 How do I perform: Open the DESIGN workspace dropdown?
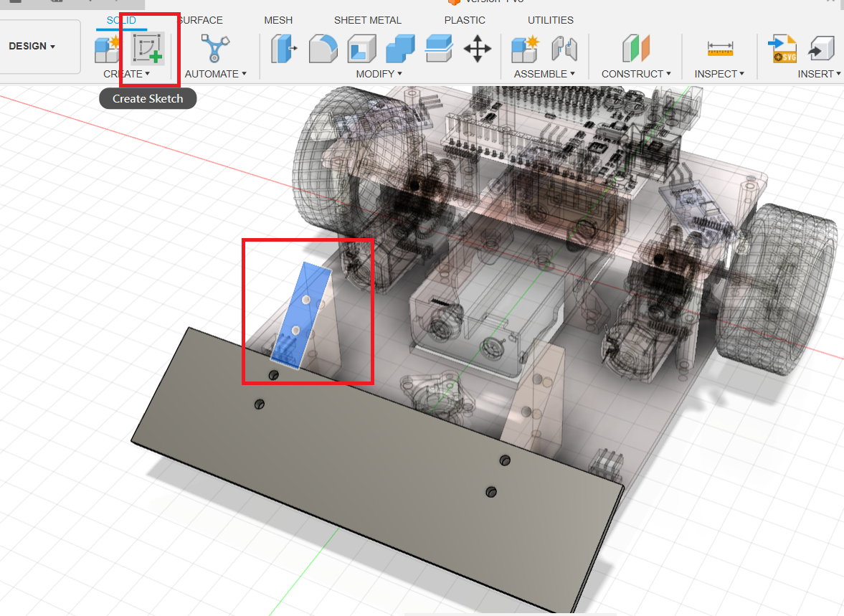click(32, 46)
